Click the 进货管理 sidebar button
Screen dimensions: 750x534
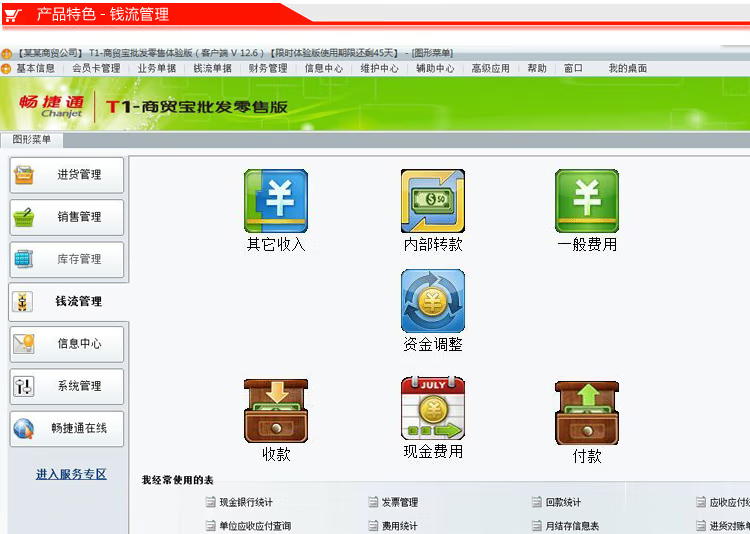pyautogui.click(x=66, y=175)
